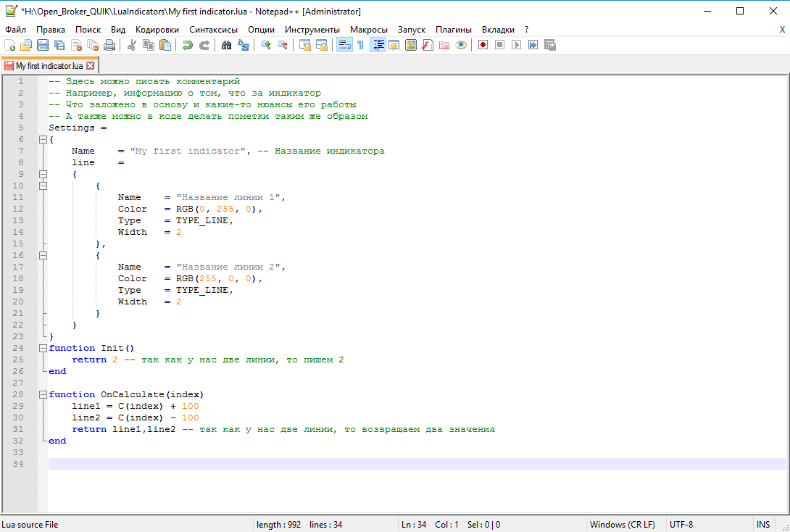Image resolution: width=790 pixels, height=532 pixels.
Task: Collapse the Settings block fold at line 6
Action: (x=43, y=140)
